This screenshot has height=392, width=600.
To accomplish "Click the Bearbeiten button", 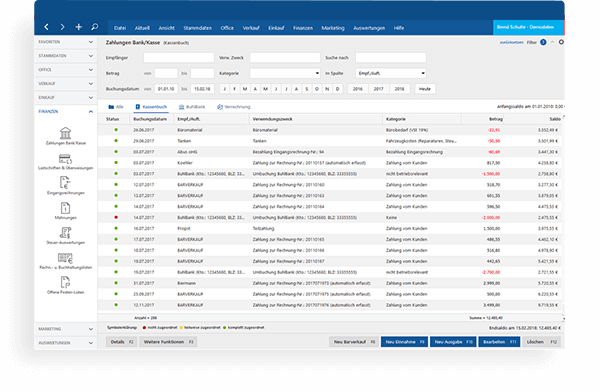I will (499, 342).
